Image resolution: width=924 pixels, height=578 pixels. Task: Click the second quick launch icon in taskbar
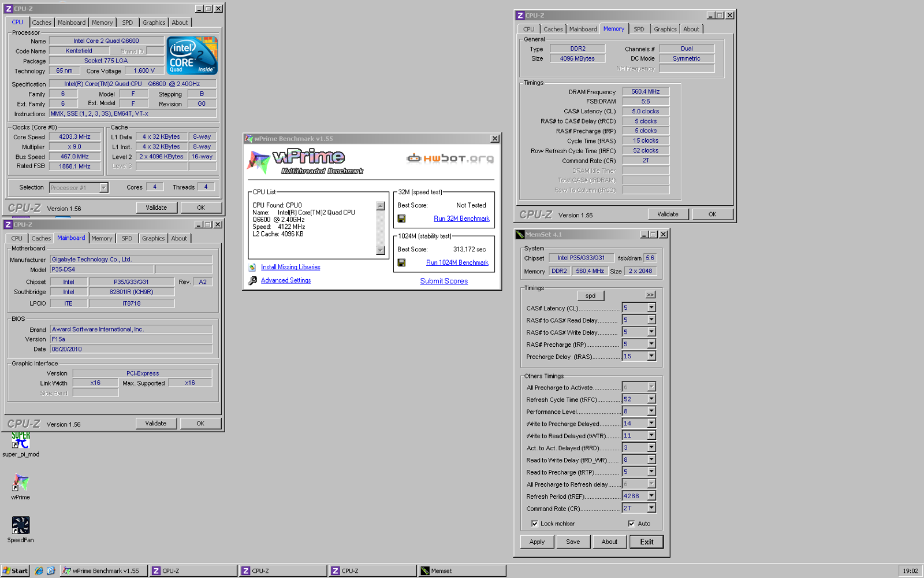pos(51,570)
